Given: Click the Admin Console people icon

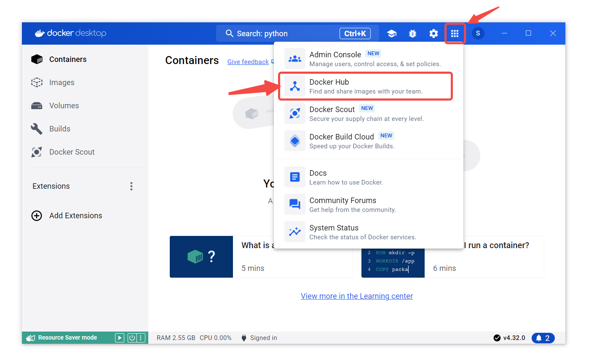Looking at the screenshot, I should point(295,59).
